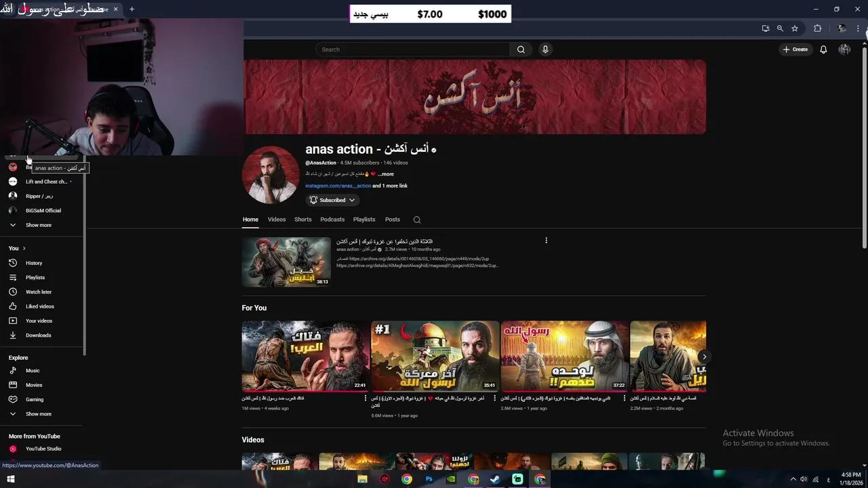Open the Playlists channel tab

(x=364, y=220)
